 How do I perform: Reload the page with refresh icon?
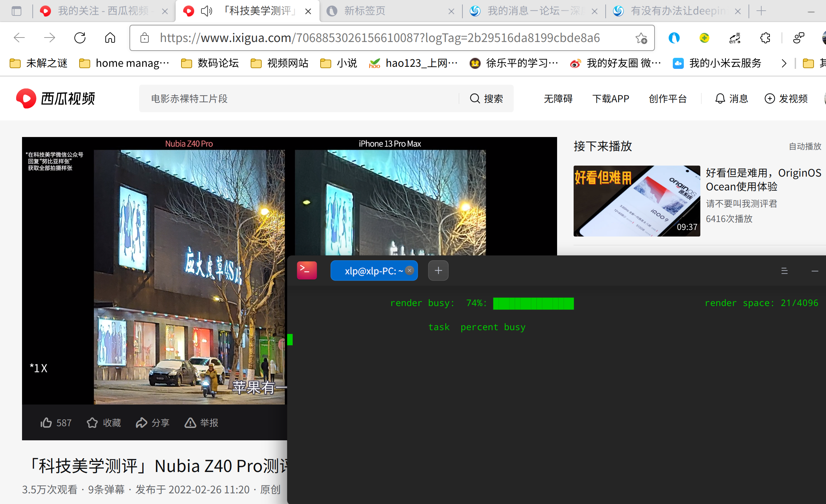80,38
